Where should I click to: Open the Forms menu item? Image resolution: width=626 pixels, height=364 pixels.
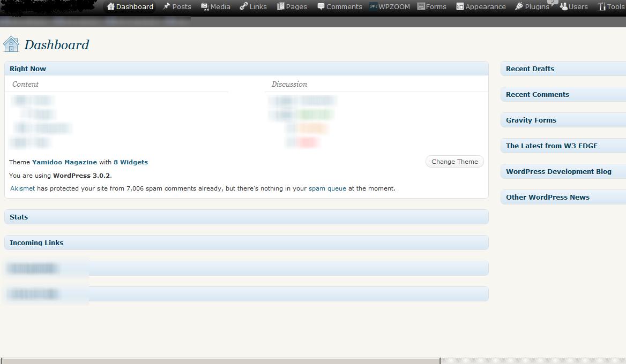(x=436, y=6)
